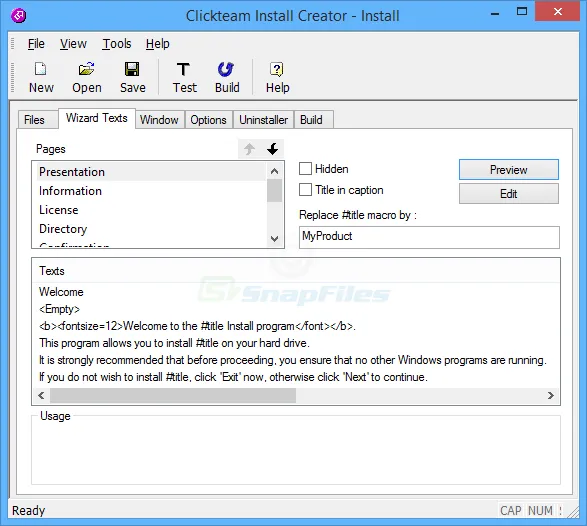
Task: Select 'This program allows you to install' line
Action: tap(174, 343)
